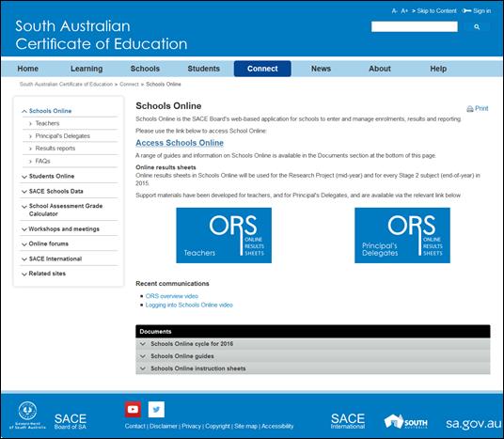Click the Print link
504x439 pixels.
(481, 109)
